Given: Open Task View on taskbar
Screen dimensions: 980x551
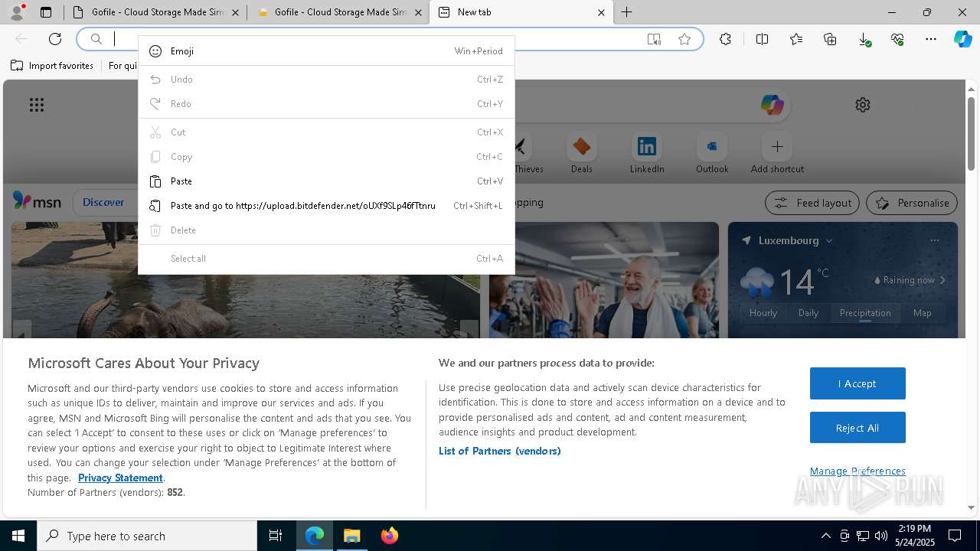Looking at the screenshot, I should click(276, 536).
